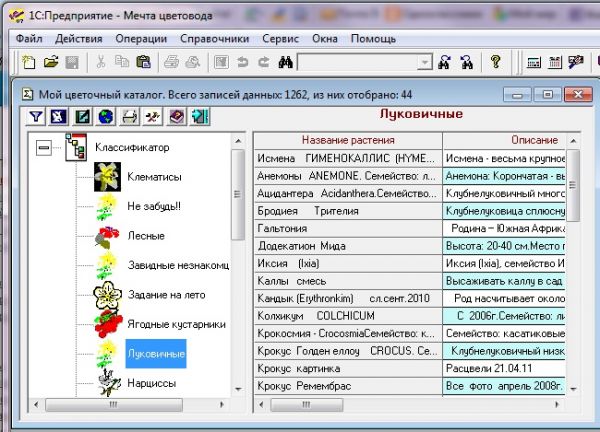Click the Додекатион Мида table cell
The height and width of the screenshot is (432, 600).
click(348, 246)
